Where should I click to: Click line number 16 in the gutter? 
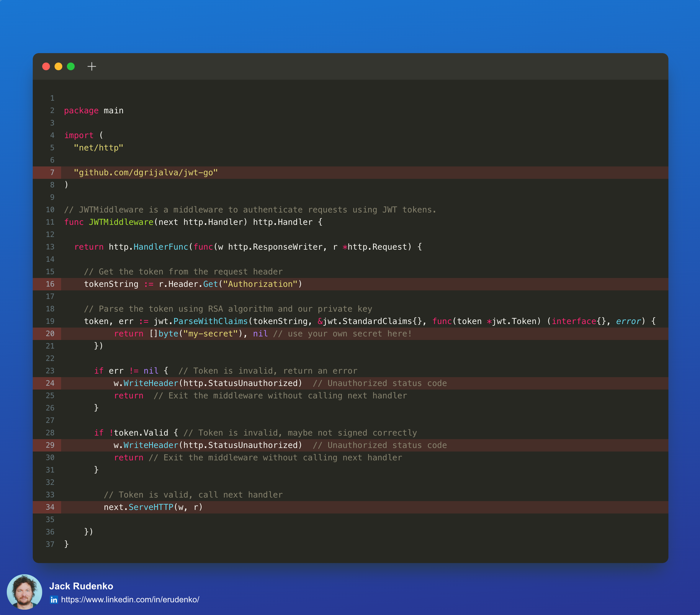[50, 284]
